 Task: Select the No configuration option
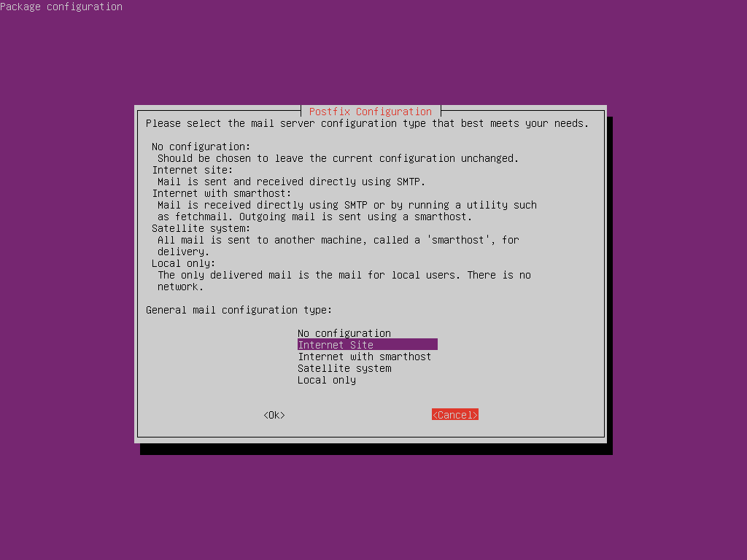click(x=344, y=332)
